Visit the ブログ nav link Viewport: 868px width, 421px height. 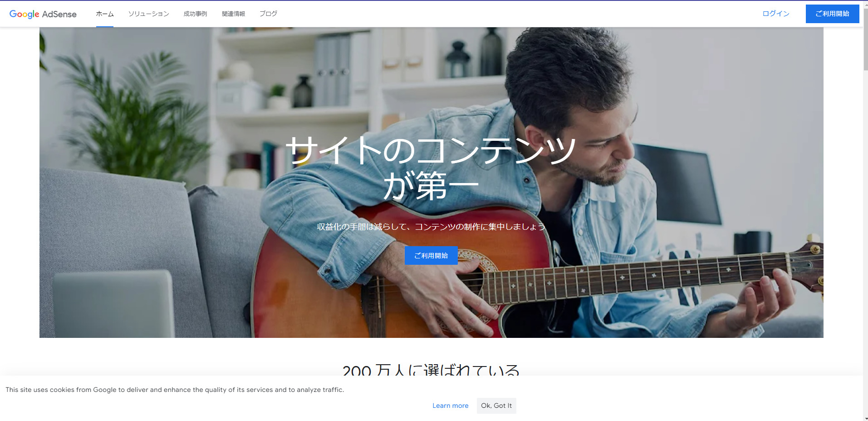(268, 14)
